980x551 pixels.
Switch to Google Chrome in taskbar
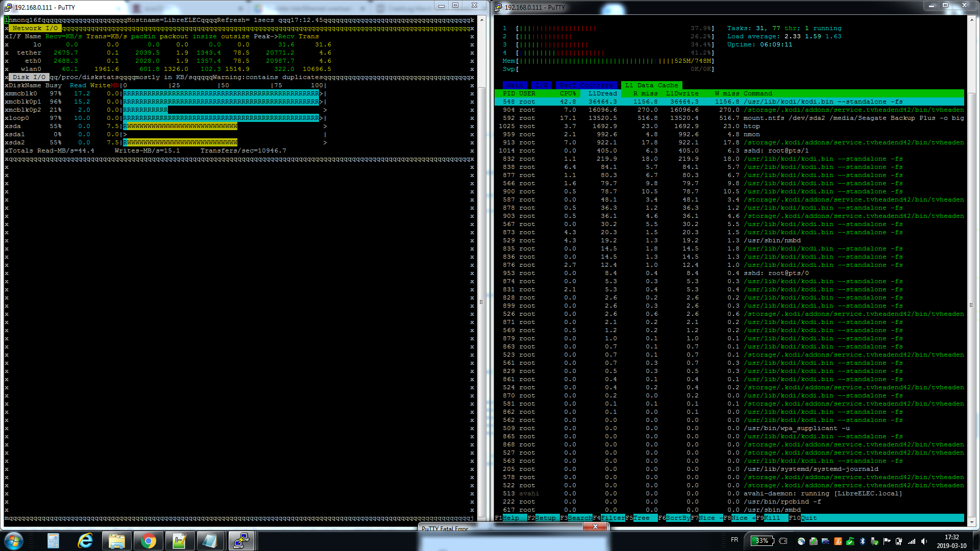click(148, 541)
